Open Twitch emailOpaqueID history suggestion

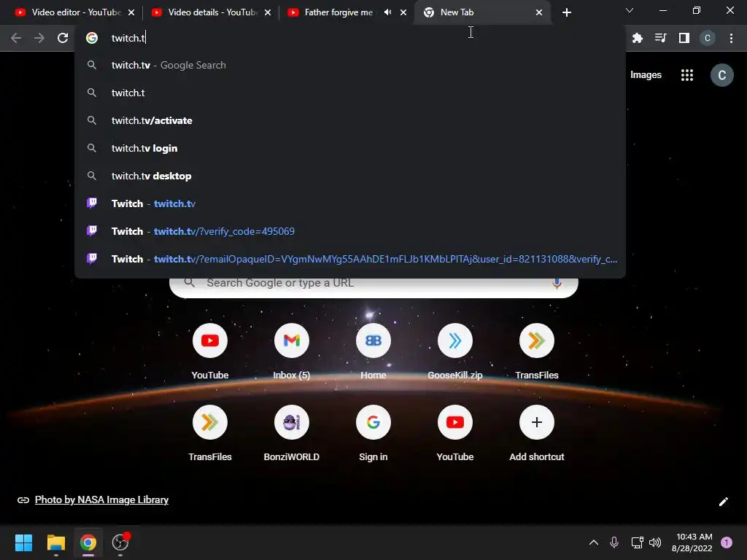(x=350, y=259)
